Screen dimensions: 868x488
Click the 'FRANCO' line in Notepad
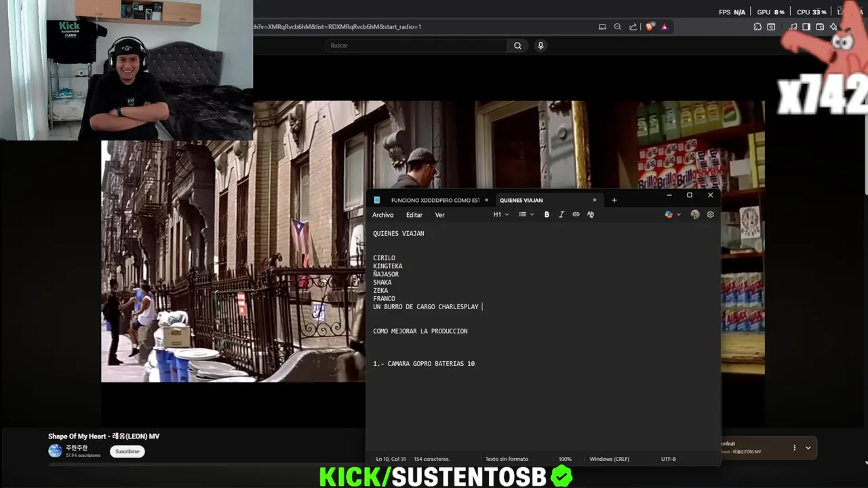[x=384, y=299]
